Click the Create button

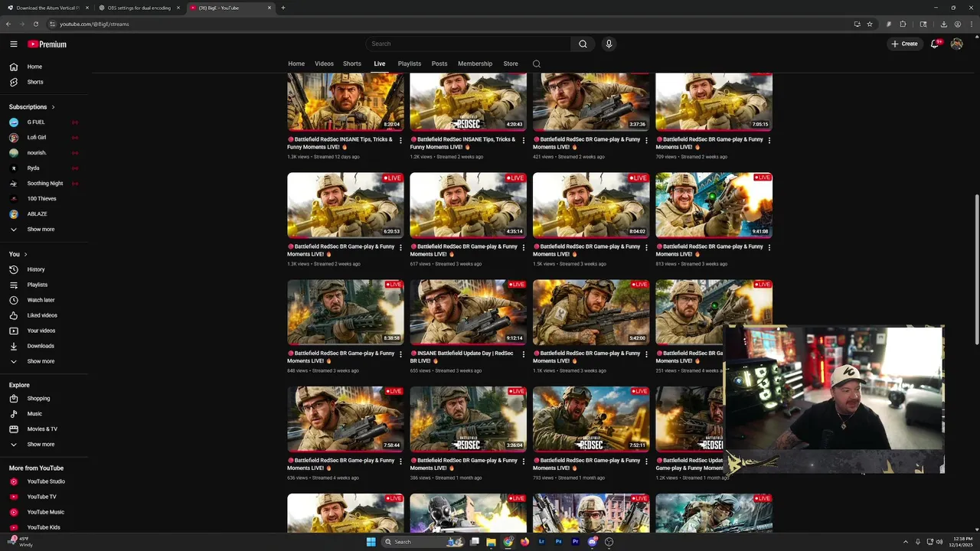click(904, 44)
